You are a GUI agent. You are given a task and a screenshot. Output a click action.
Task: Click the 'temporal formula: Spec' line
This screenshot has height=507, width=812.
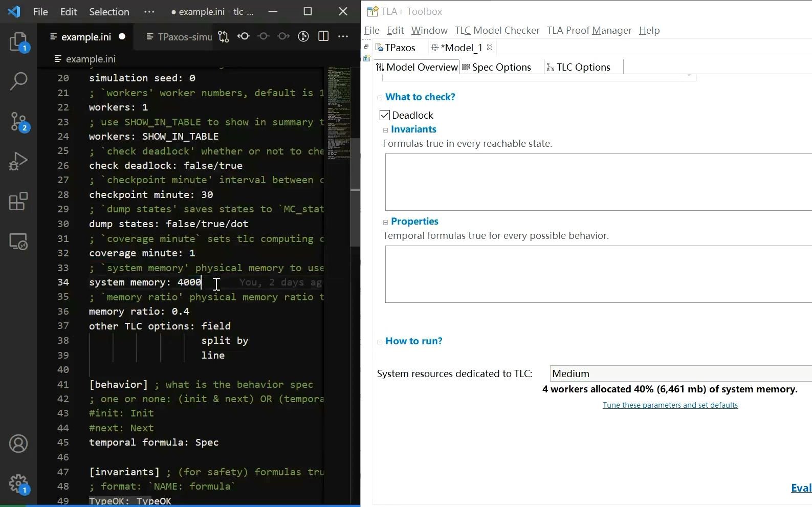coord(153,442)
